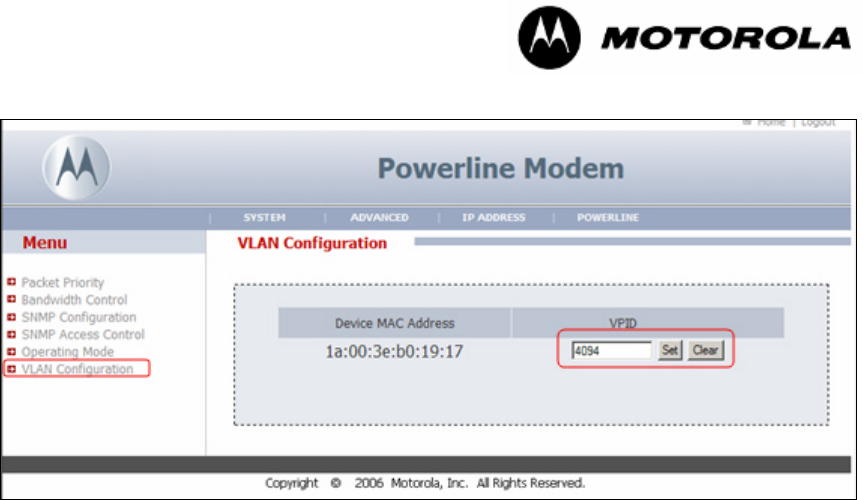The height and width of the screenshot is (500, 863).
Task: Click the VLAN Configuration page heading
Action: pos(312,243)
